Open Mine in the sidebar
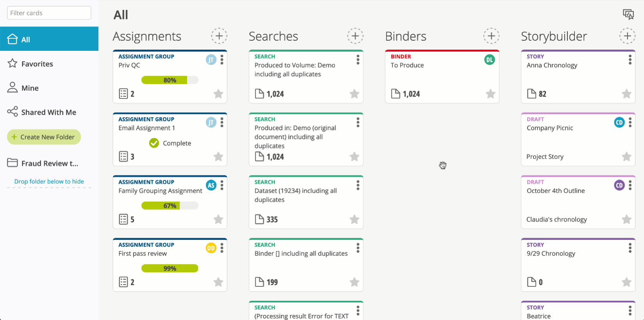The height and width of the screenshot is (320, 644). click(49, 88)
